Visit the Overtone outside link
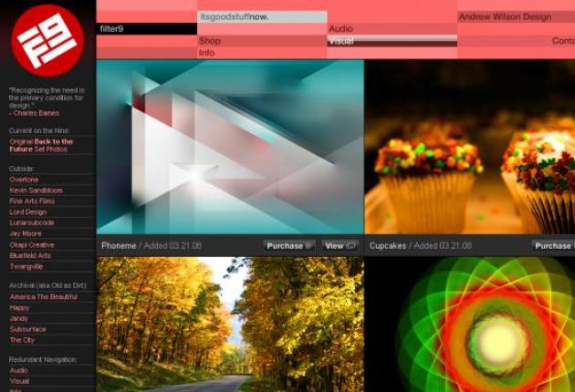Screen dimensions: 575x392 pos(24,180)
